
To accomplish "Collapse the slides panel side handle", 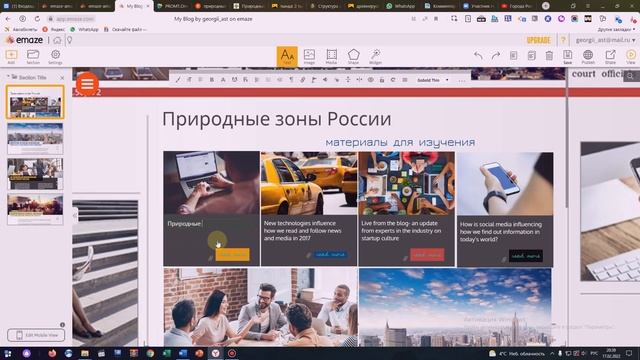I will pyautogui.click(x=75, y=215).
